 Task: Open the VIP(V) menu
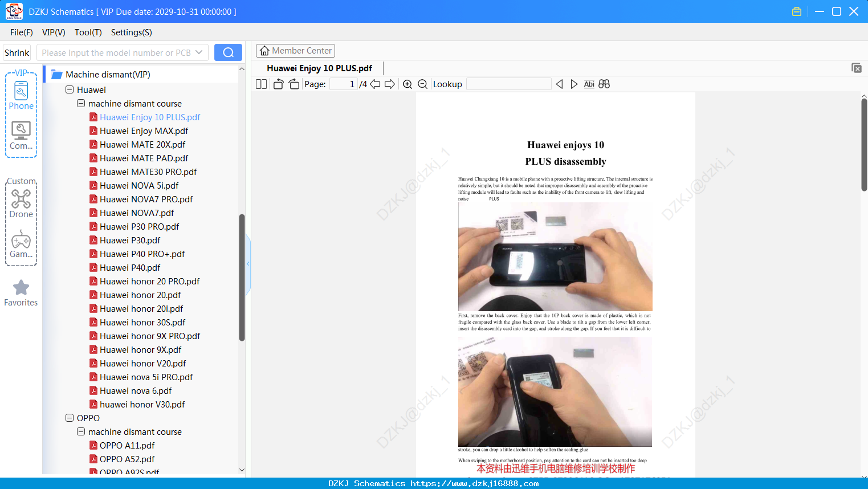coord(54,32)
